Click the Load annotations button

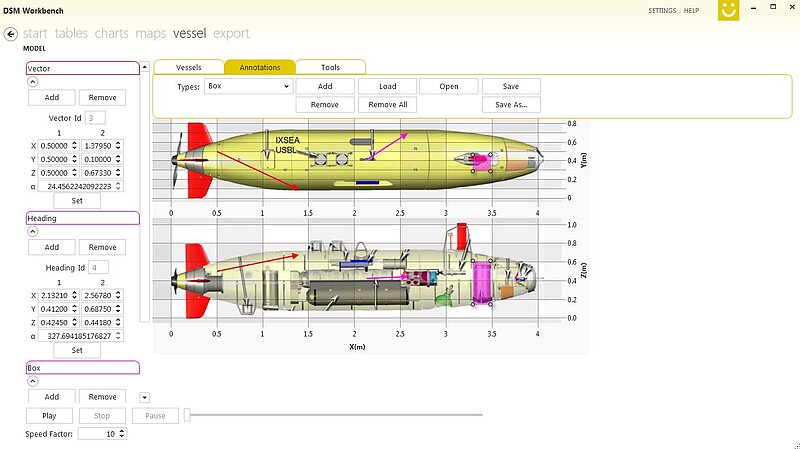(x=387, y=87)
